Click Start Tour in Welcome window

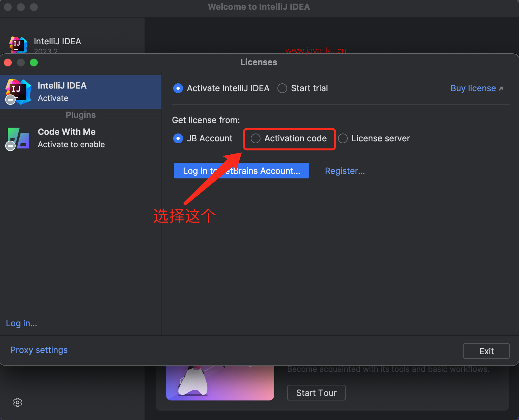(316, 393)
